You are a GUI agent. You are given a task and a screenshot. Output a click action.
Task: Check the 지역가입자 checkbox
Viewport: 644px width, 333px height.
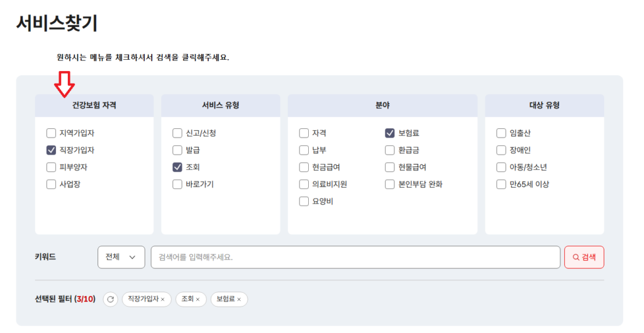[x=51, y=133]
